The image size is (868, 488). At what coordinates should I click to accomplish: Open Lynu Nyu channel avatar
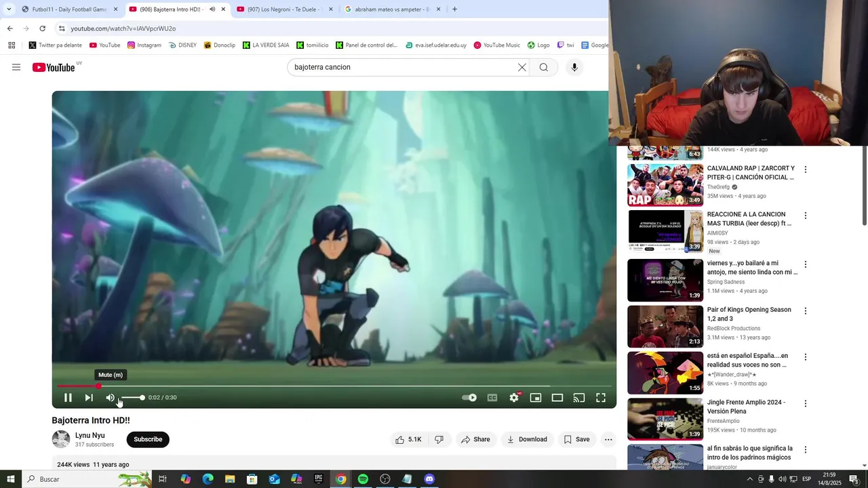(61, 439)
